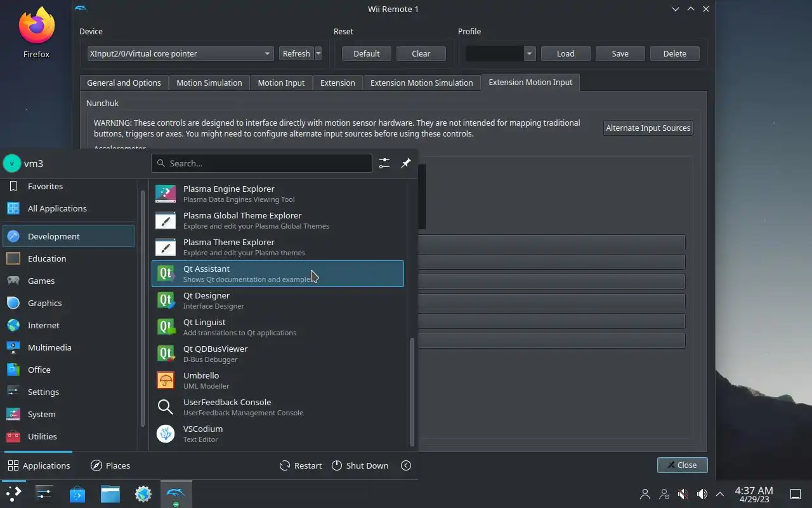The width and height of the screenshot is (812, 508).
Task: Select Development category
Action: 69,236
